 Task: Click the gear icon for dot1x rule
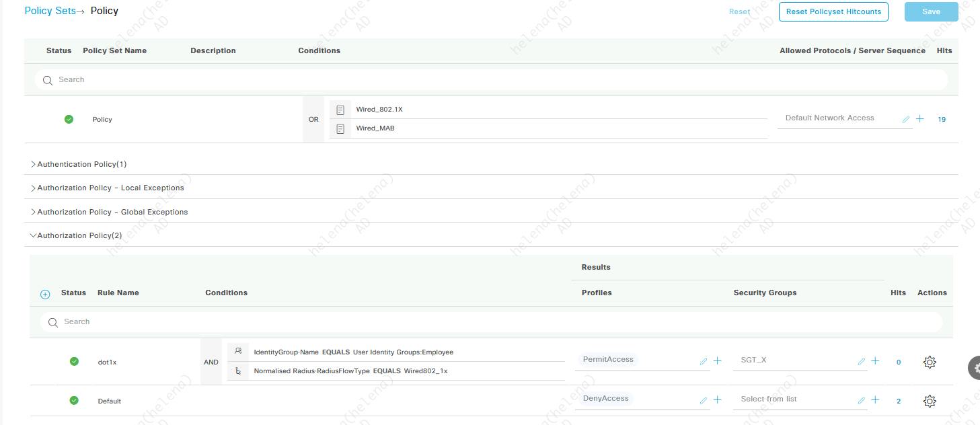930,362
